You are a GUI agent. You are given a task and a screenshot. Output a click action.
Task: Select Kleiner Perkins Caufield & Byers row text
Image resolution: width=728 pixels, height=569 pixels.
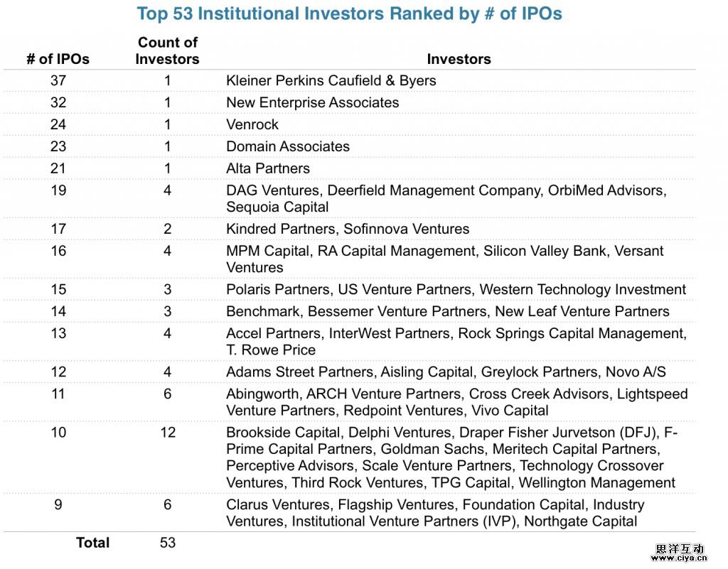coord(331,80)
